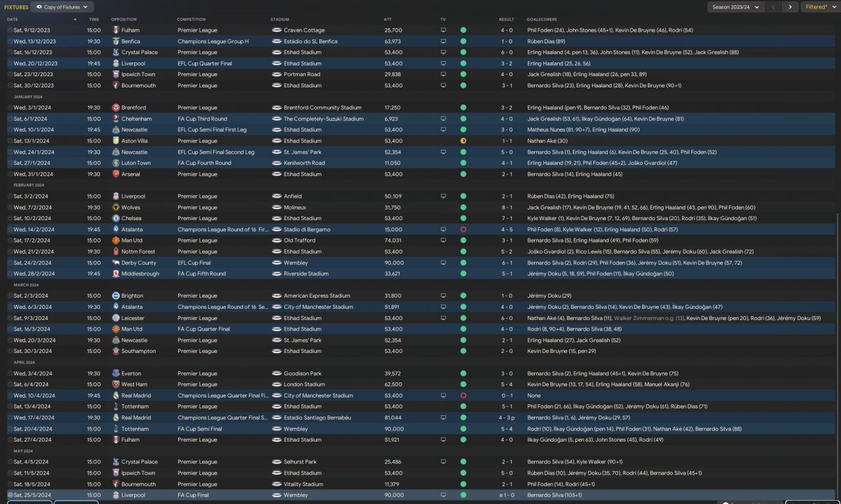Tick the selection circle for Wed, 31/1/2024
Screen dimensions: 841x504
tap(10, 174)
